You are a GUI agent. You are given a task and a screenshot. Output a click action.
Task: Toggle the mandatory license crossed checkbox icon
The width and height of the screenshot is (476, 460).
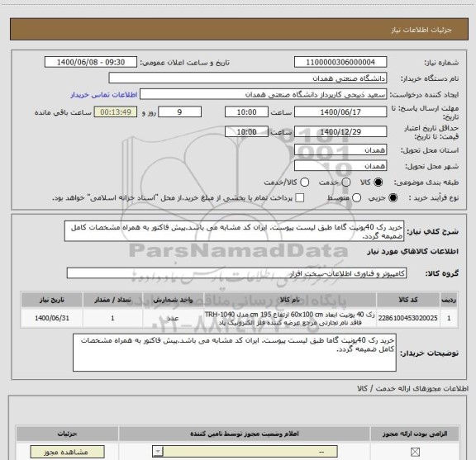tap(415, 452)
